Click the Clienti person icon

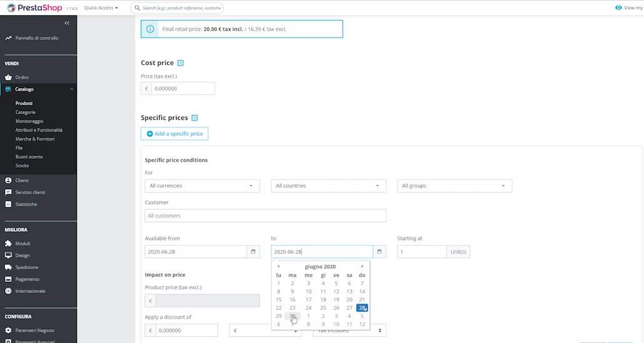tap(9, 181)
